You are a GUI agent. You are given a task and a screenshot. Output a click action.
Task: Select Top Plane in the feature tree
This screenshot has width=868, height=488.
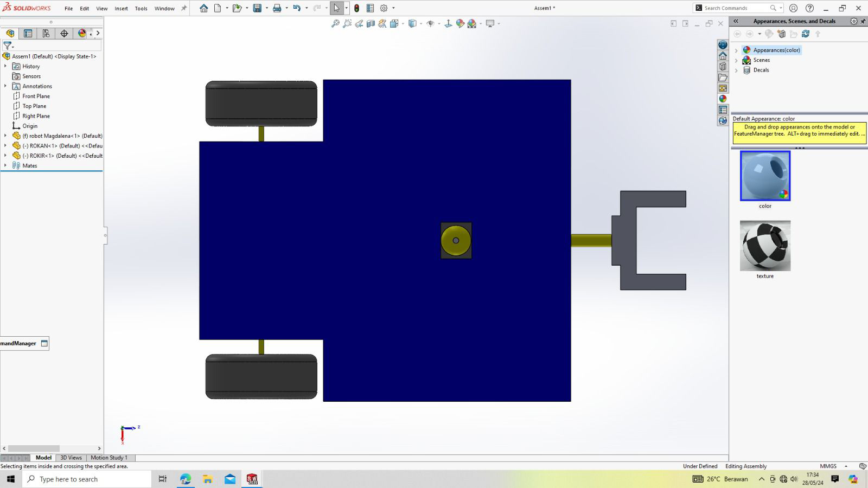pos(34,106)
